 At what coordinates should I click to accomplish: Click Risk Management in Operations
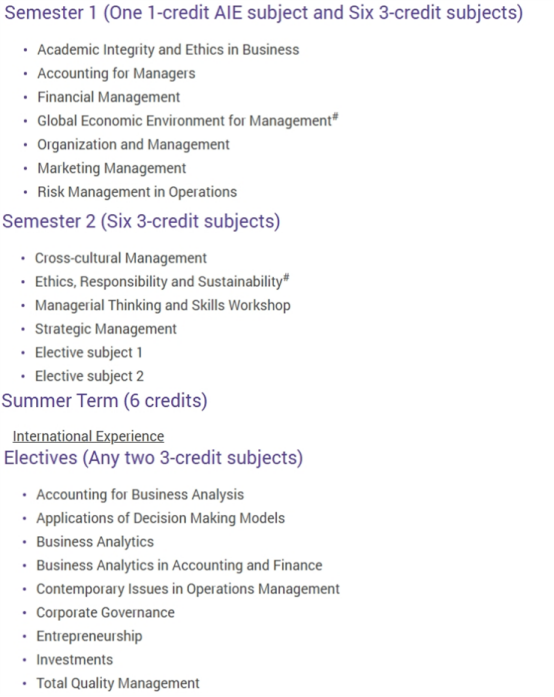(137, 192)
